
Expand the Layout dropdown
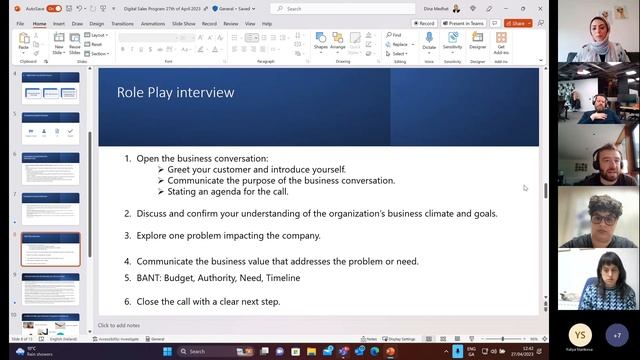97,35
